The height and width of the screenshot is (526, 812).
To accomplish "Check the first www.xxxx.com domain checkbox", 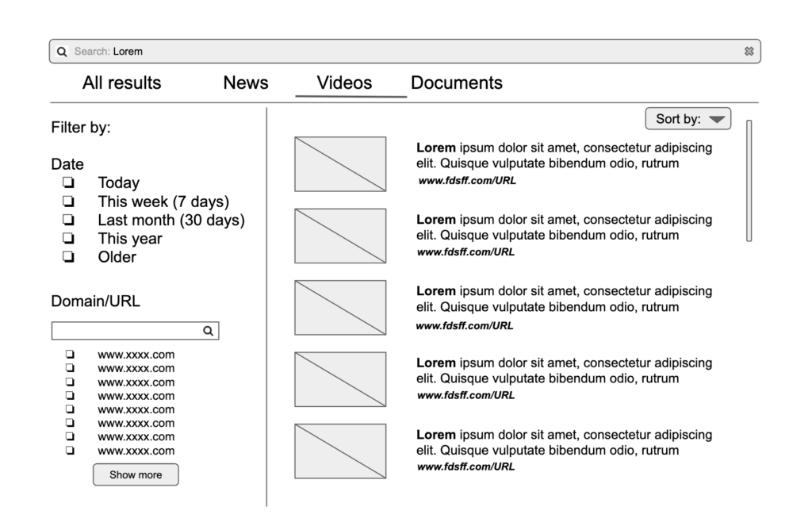I will coord(69,355).
